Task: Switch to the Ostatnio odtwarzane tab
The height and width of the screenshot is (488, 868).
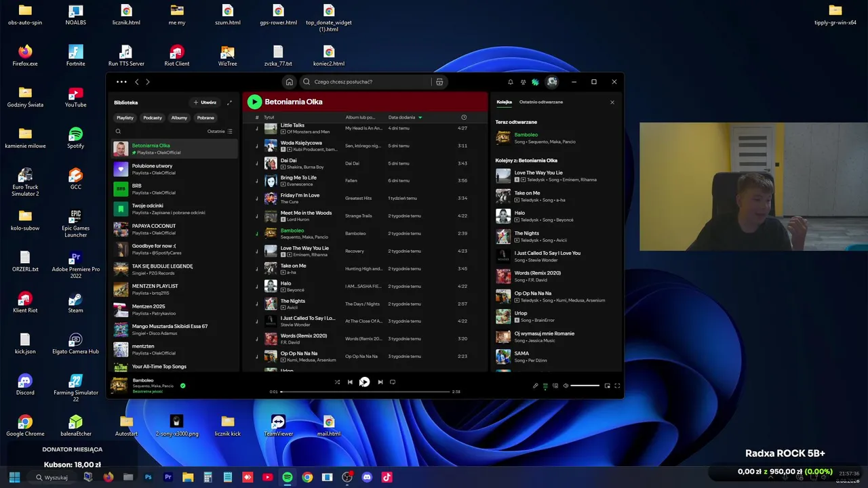Action: 541,102
